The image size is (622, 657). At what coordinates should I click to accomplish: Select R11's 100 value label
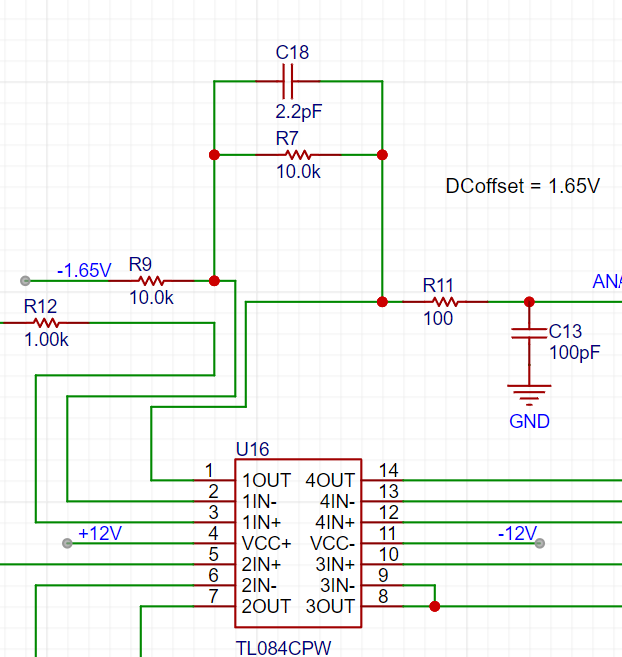[438, 319]
